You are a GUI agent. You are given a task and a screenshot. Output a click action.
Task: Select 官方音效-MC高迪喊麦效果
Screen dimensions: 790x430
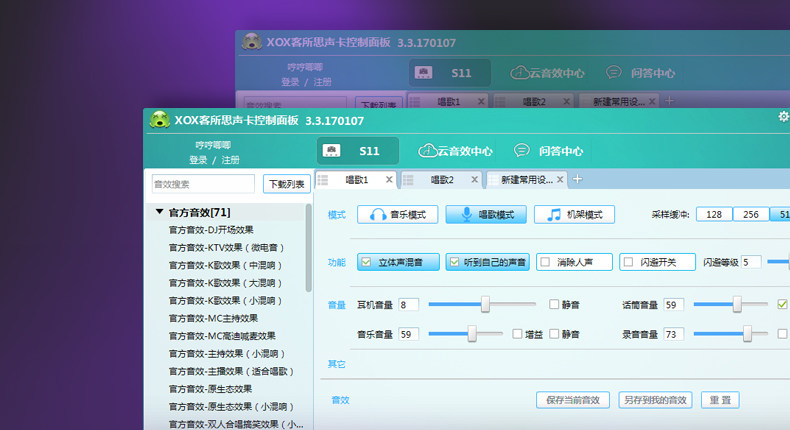tap(222, 336)
